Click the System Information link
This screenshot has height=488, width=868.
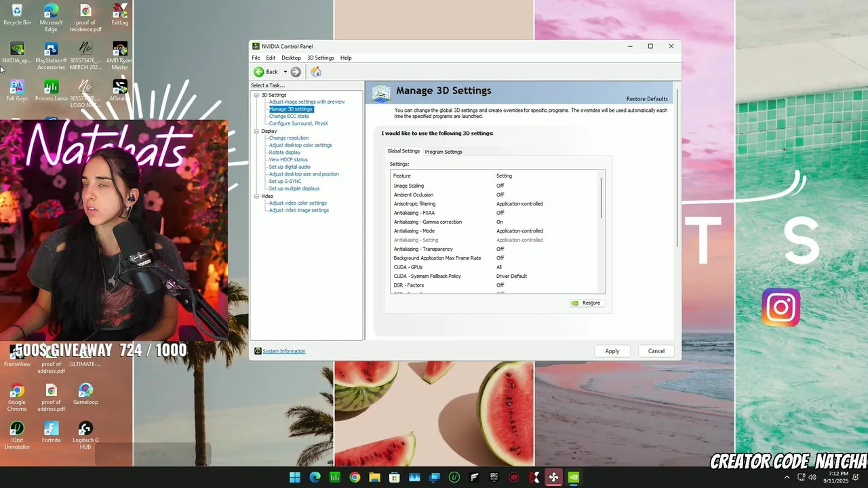(284, 351)
